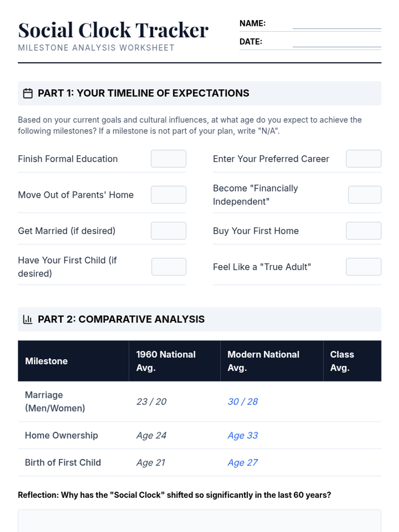Click the bar chart icon beside Part 2
Image resolution: width=399 pixels, height=532 pixels.
point(28,320)
